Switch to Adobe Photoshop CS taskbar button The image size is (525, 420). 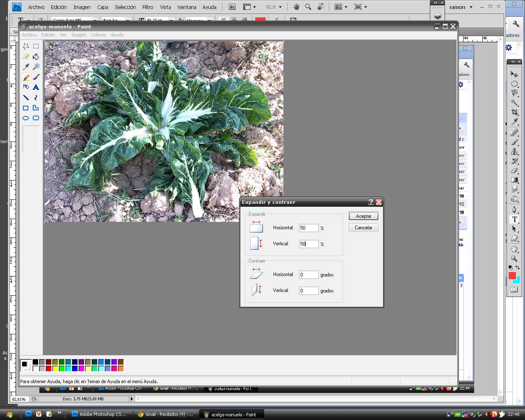100,414
